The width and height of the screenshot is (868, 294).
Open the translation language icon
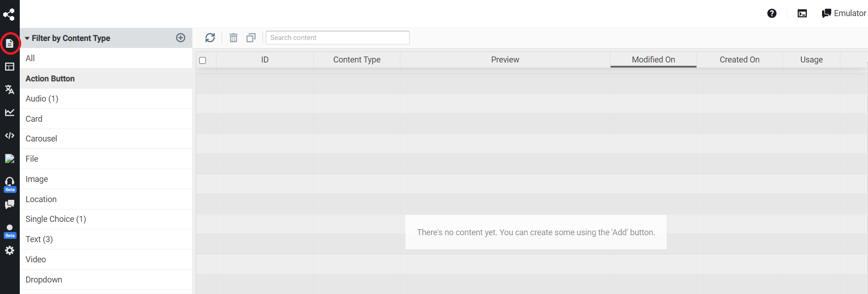coord(10,90)
